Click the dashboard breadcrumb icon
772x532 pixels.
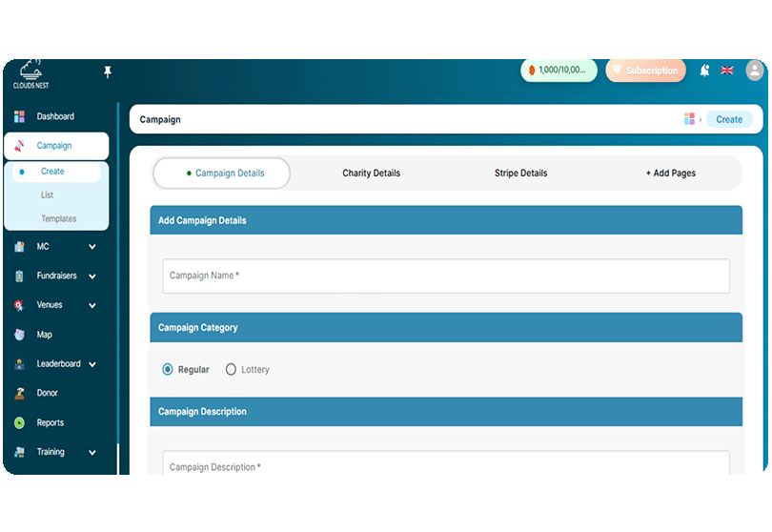click(689, 119)
